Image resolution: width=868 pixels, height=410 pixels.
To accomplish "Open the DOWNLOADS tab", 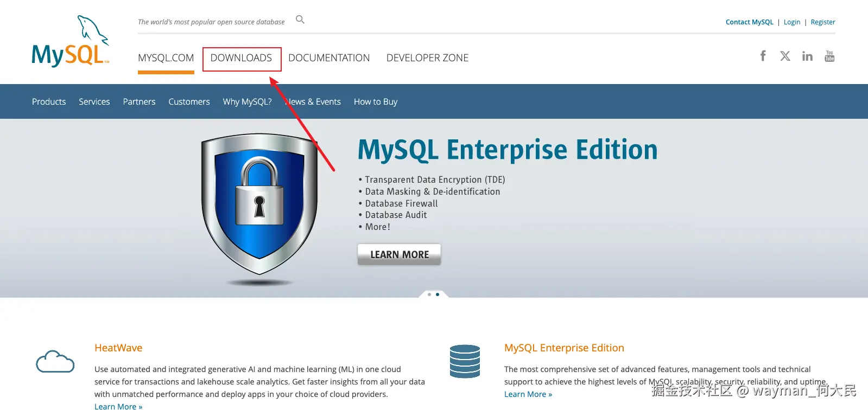I will point(242,58).
